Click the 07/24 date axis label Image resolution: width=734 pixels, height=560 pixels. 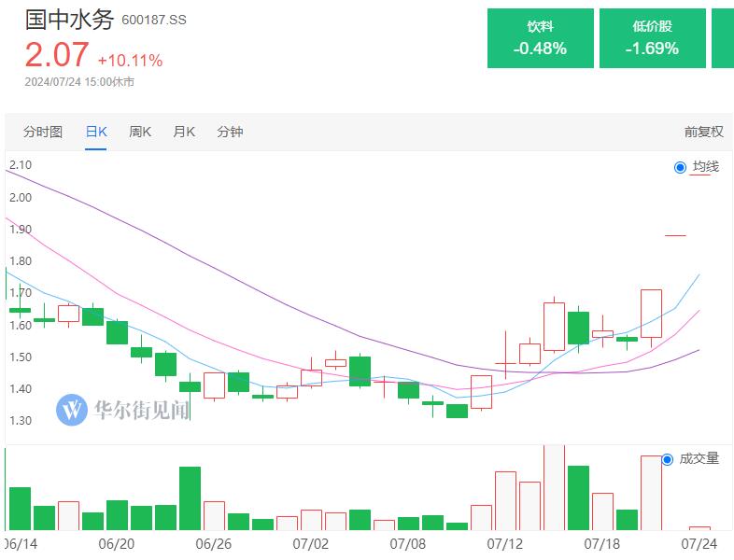coord(699,543)
